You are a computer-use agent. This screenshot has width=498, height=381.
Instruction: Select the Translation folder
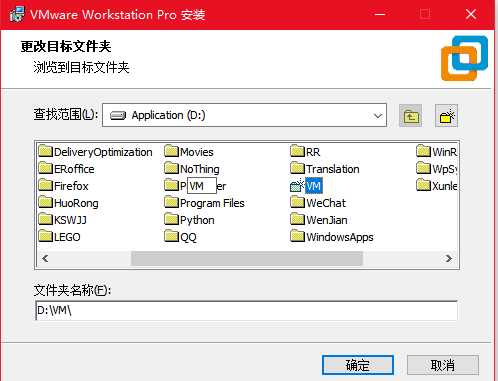pos(325,169)
